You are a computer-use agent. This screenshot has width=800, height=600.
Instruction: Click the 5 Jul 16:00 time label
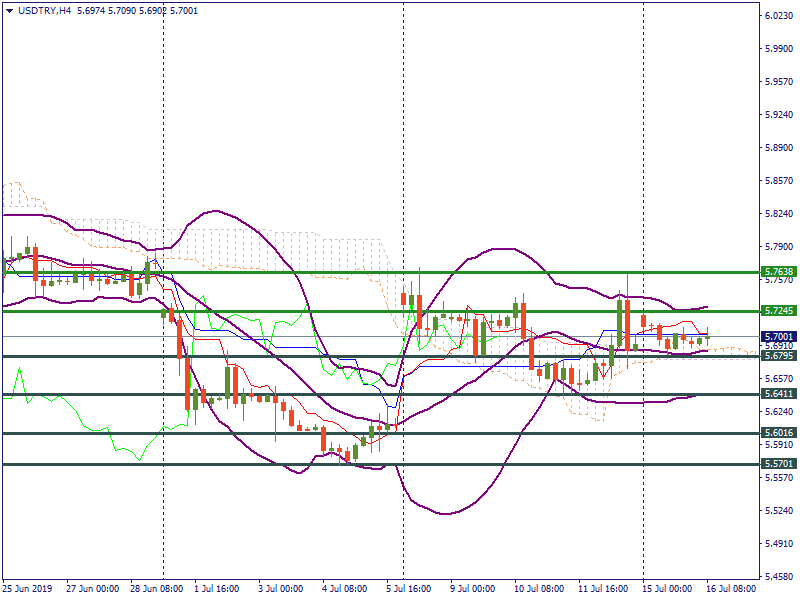(407, 589)
